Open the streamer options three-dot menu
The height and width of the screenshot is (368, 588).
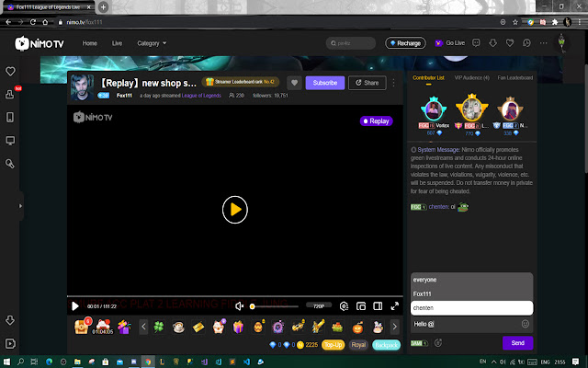393,83
